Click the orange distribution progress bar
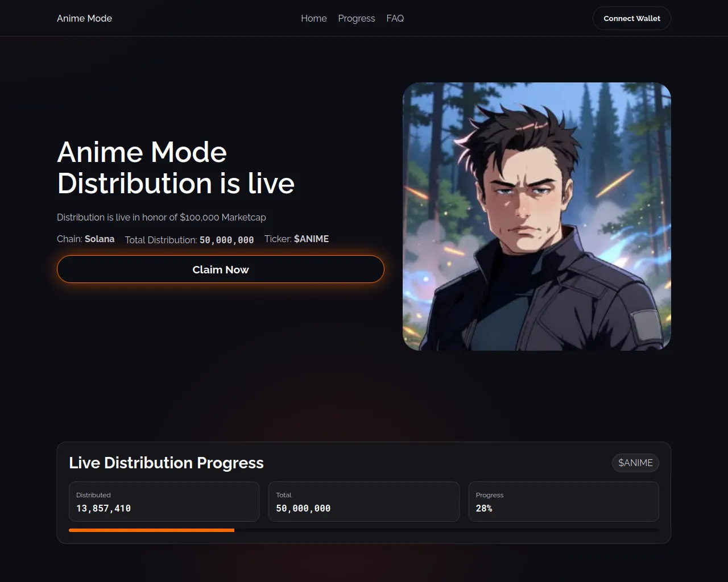Screen dimensions: 728x582 coord(151,530)
